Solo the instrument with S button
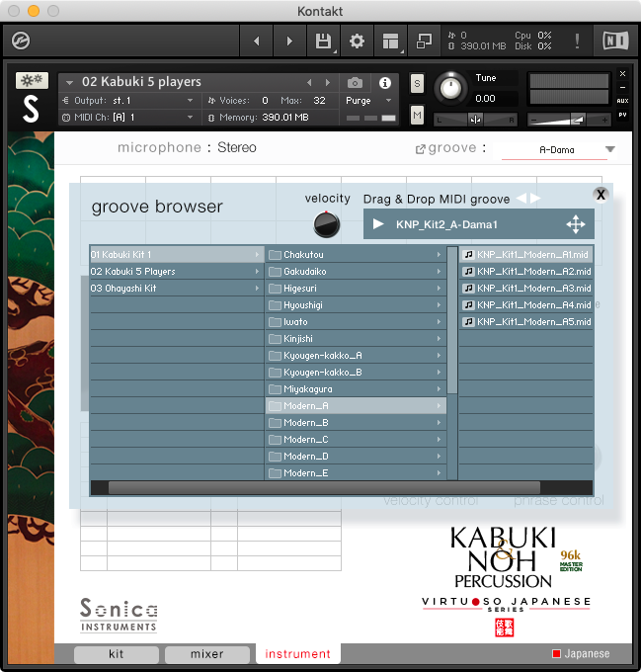Viewport: 641px width, 672px height. point(417,84)
